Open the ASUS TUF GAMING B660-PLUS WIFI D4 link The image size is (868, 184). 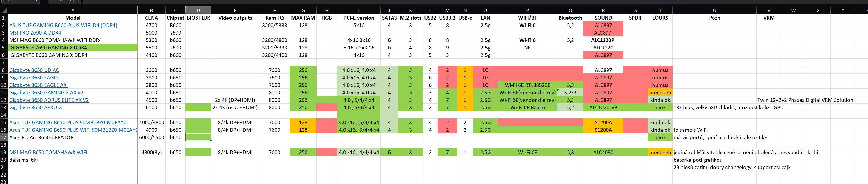(x=63, y=25)
